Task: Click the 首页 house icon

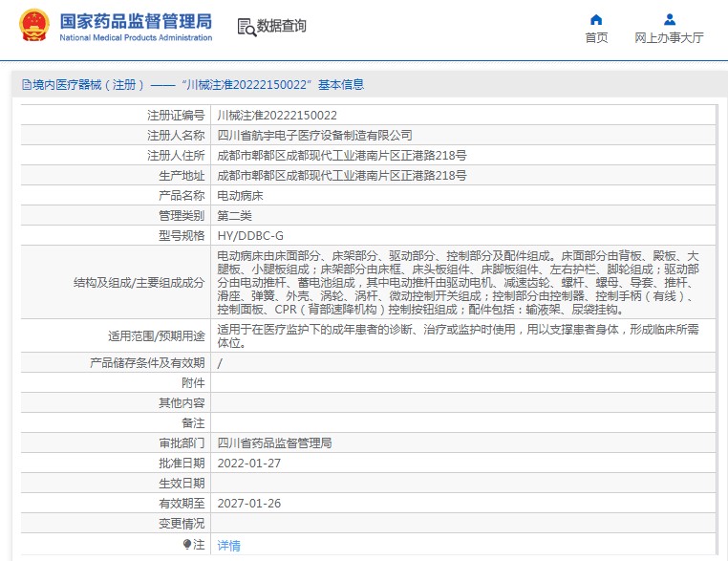Action: (x=596, y=19)
